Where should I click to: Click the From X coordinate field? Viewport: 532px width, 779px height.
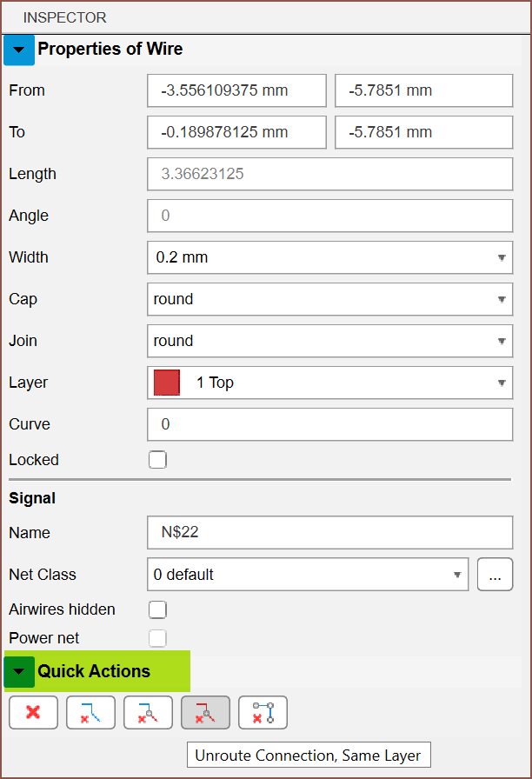[236, 90]
